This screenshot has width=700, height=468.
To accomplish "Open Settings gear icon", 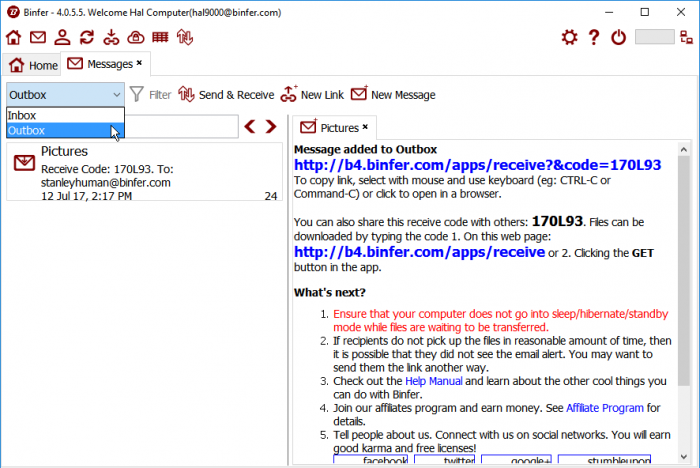I will 569,38.
